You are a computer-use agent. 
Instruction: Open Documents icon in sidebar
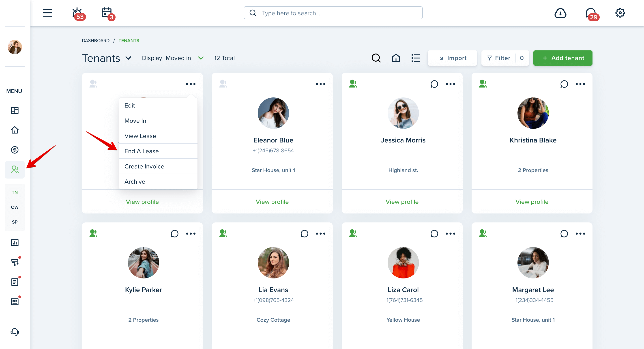tap(15, 282)
